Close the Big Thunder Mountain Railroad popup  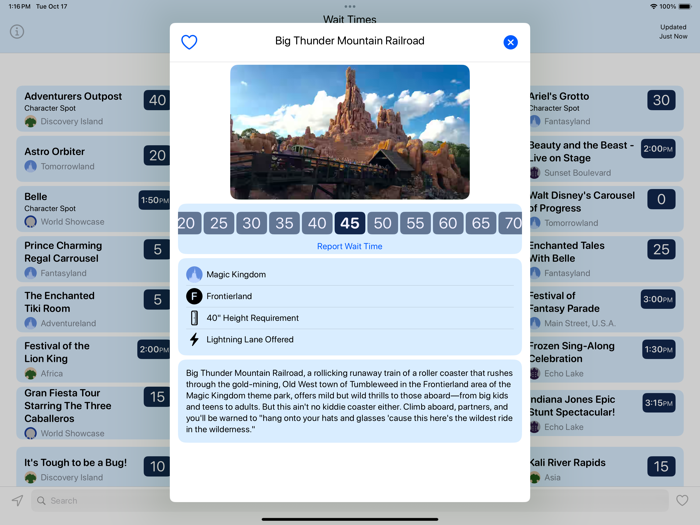click(x=510, y=42)
